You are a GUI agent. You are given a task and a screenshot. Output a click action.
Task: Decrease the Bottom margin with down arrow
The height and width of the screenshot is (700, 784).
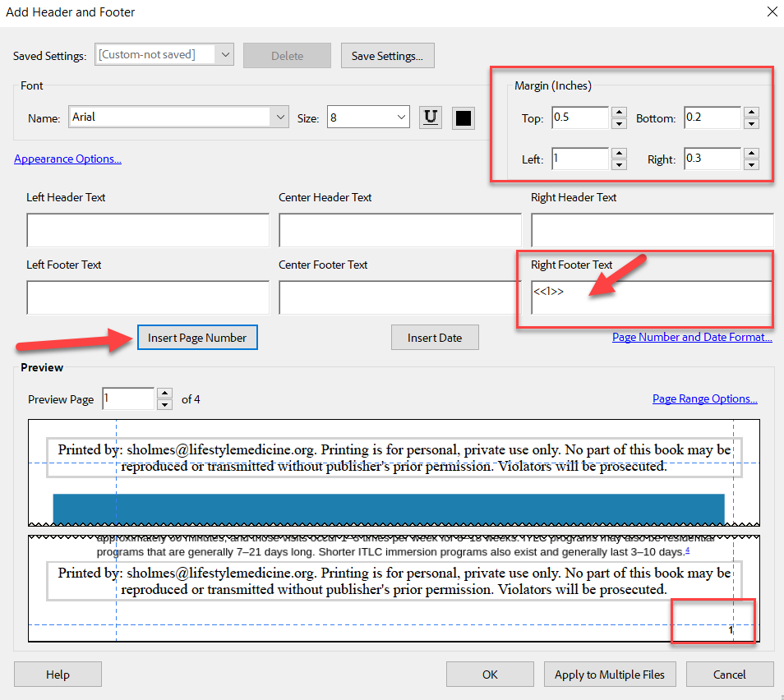coord(750,124)
